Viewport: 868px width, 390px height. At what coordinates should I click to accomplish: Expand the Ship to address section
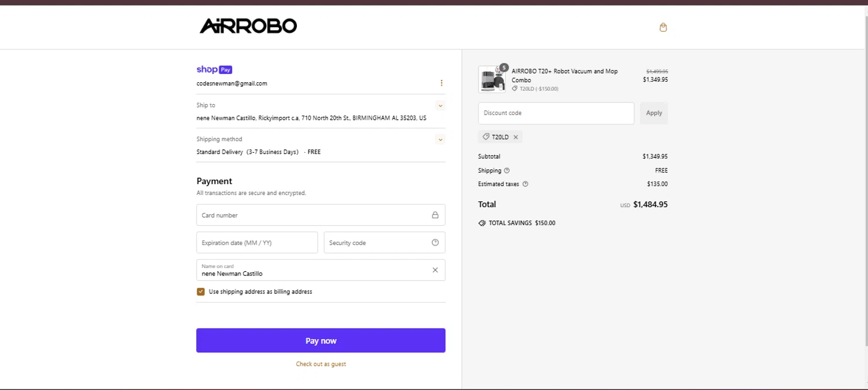[441, 106]
